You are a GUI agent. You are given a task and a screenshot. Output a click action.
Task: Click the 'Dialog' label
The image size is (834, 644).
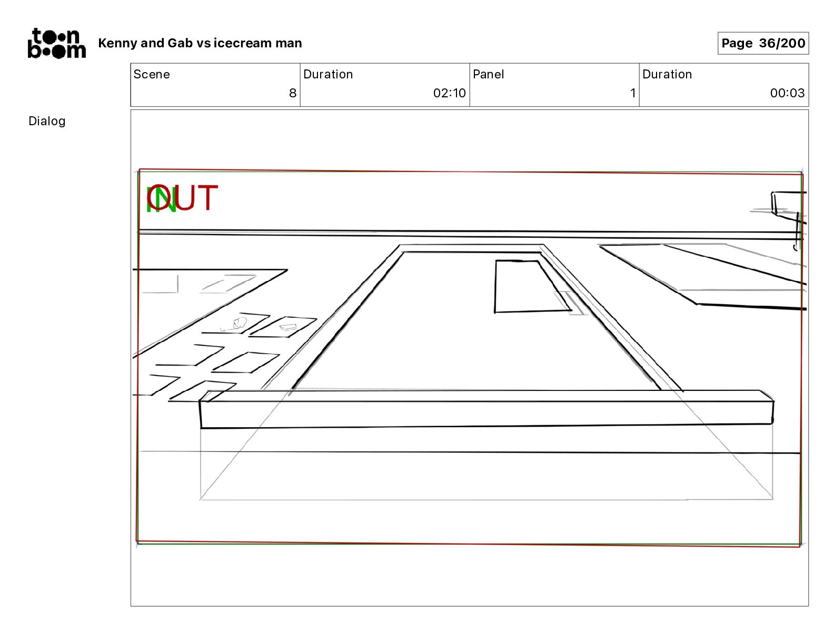point(47,121)
